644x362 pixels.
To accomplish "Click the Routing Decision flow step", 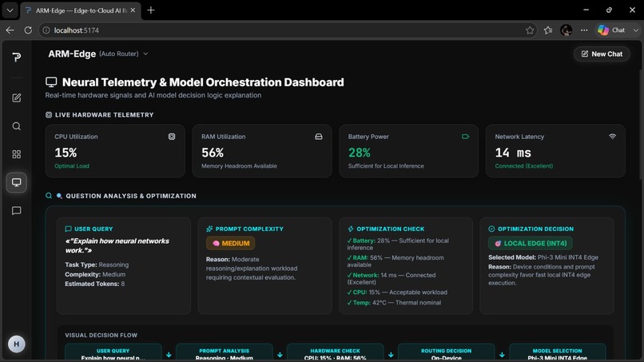I will (446, 353).
